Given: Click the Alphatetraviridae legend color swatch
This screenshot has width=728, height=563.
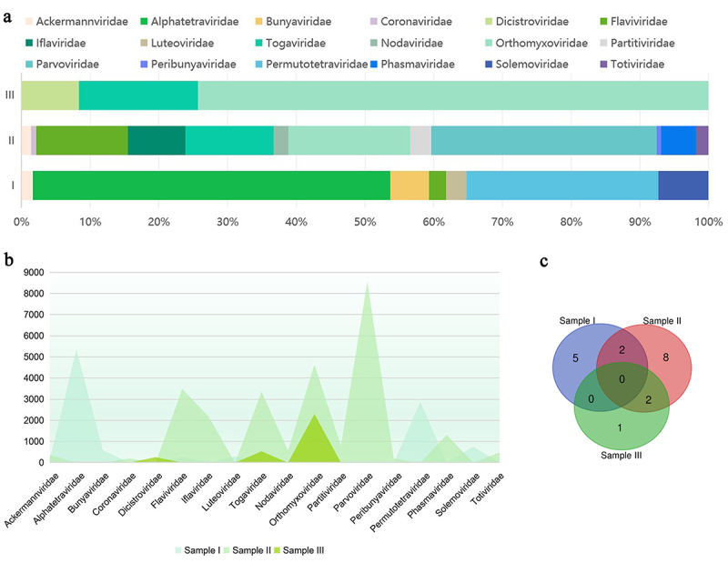Looking at the screenshot, I should pos(159,20).
